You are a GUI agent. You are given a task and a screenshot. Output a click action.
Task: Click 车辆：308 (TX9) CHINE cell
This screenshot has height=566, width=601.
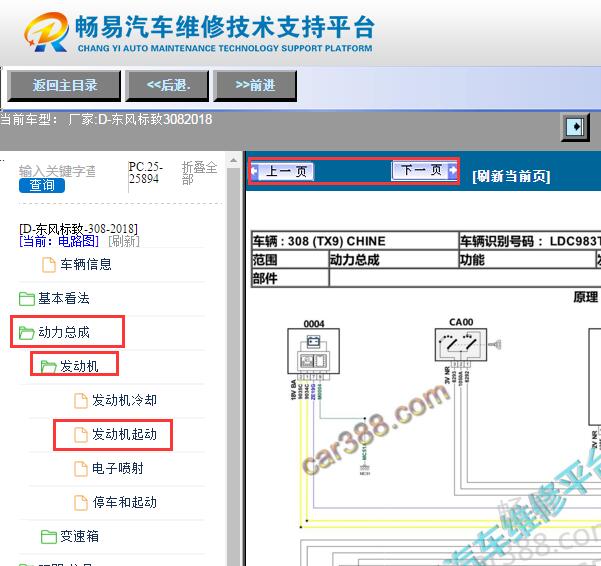pyautogui.click(x=355, y=241)
